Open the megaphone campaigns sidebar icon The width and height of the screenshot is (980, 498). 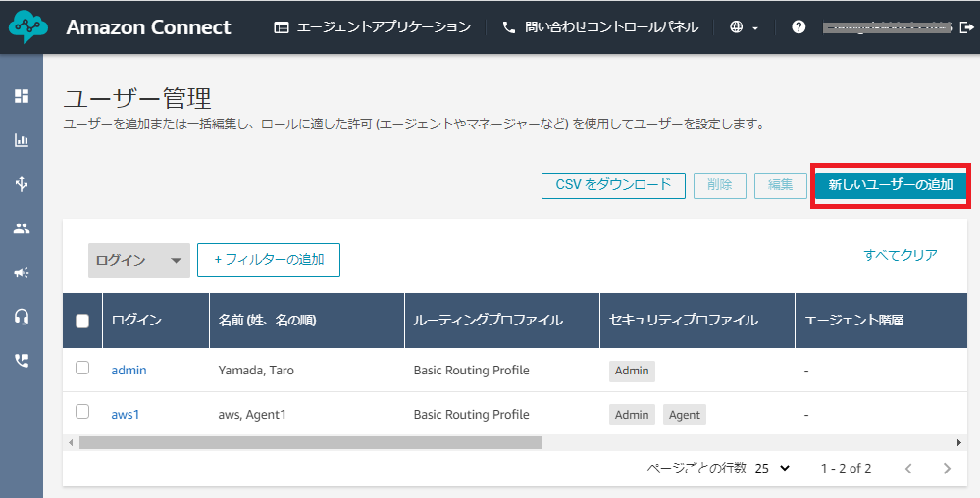tap(22, 273)
